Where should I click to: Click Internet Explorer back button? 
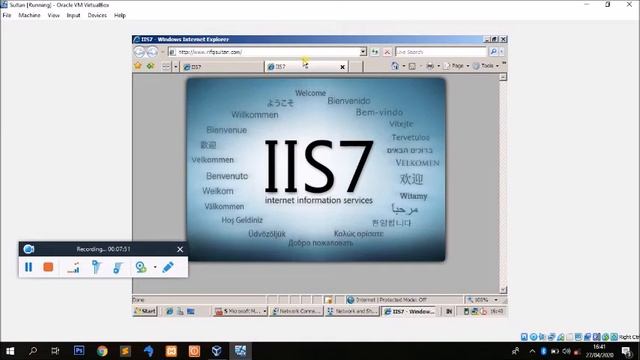pos(140,52)
